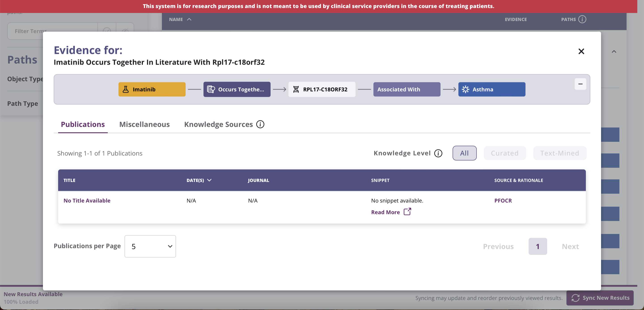Open the Knowledge Sources tab
The height and width of the screenshot is (310, 644).
tap(218, 124)
